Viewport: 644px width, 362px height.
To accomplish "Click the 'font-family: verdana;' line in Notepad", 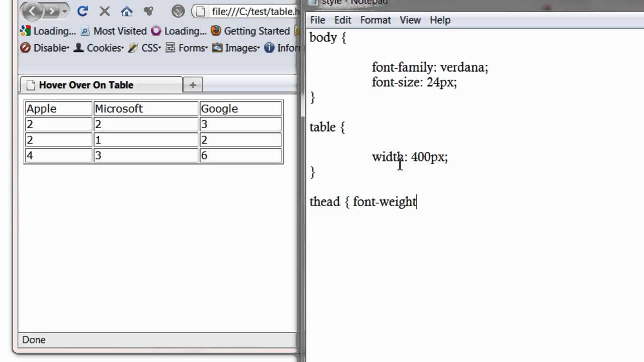I will (430, 67).
